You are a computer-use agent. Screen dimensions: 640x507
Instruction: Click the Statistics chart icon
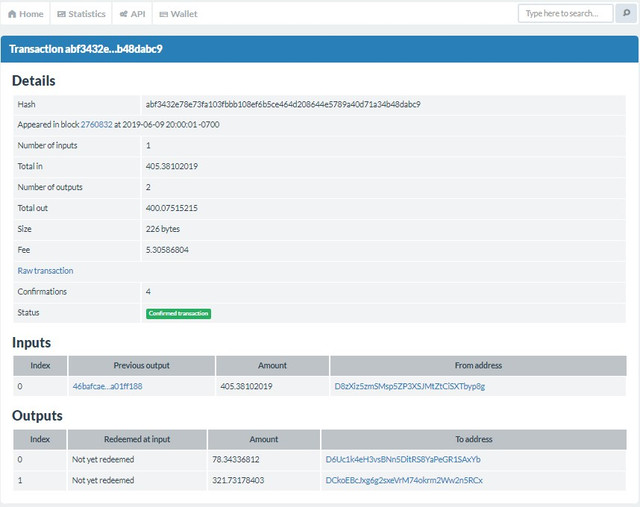pos(61,14)
